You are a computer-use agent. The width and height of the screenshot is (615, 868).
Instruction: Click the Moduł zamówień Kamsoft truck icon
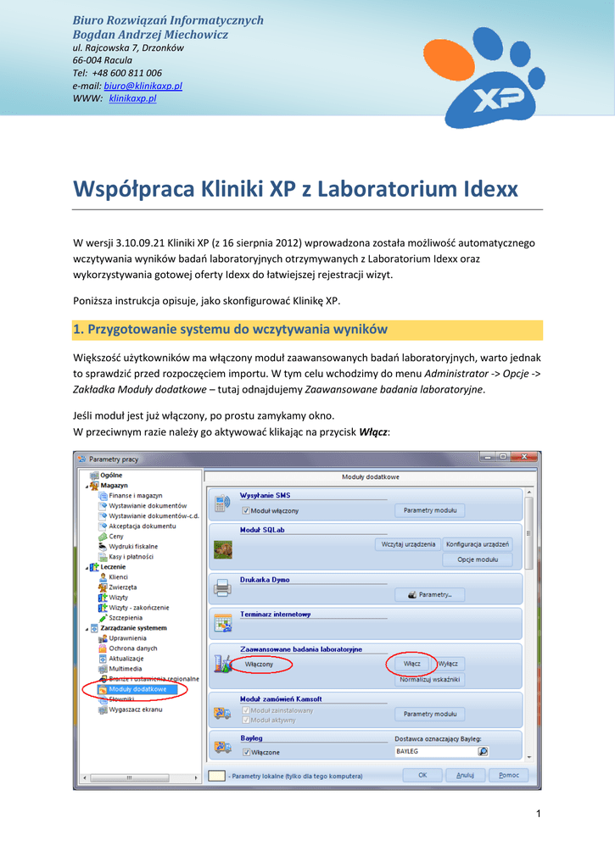(222, 714)
